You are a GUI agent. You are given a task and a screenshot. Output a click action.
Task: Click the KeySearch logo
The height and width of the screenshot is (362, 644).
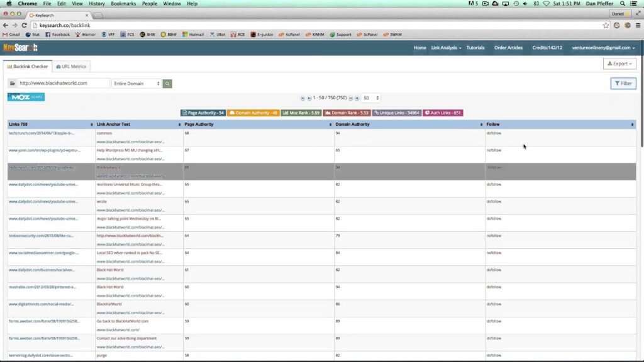tap(21, 48)
